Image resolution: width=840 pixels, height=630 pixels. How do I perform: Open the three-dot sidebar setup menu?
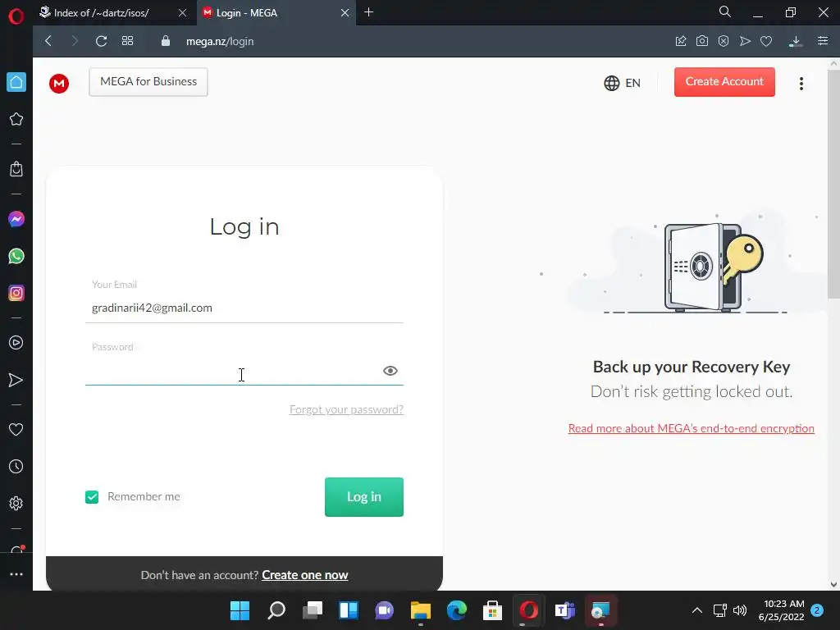[x=16, y=574]
